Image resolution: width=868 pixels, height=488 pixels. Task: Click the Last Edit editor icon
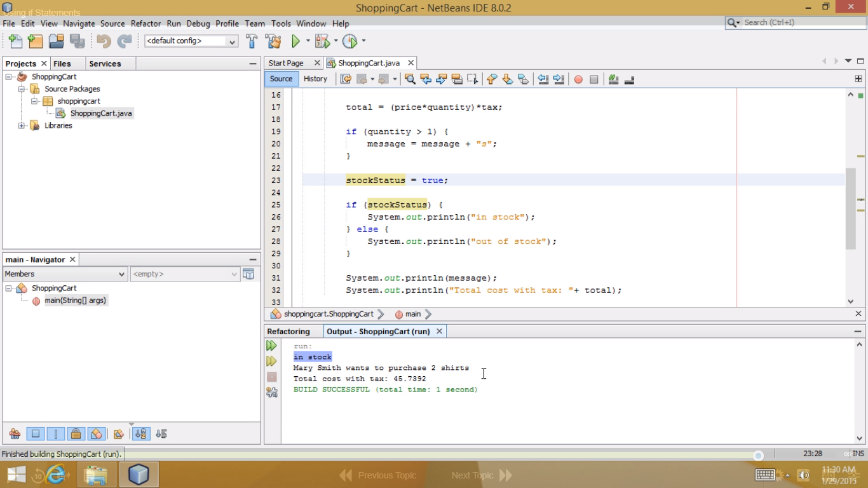[346, 79]
